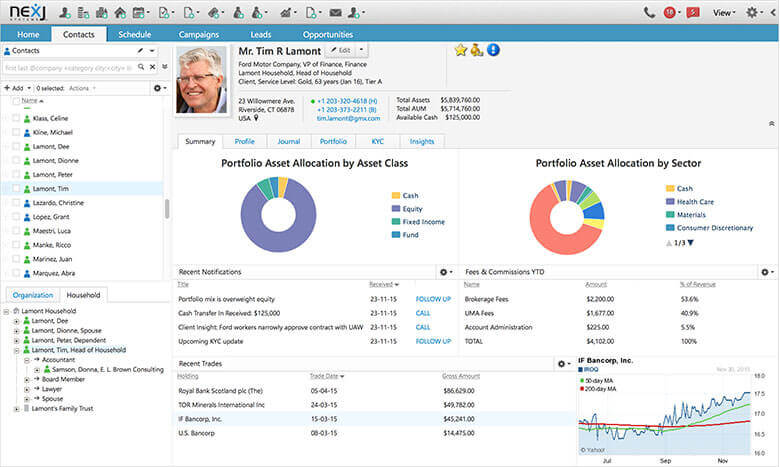780x467 pixels.
Task: Open the red notification counter badge
Action: point(669,12)
